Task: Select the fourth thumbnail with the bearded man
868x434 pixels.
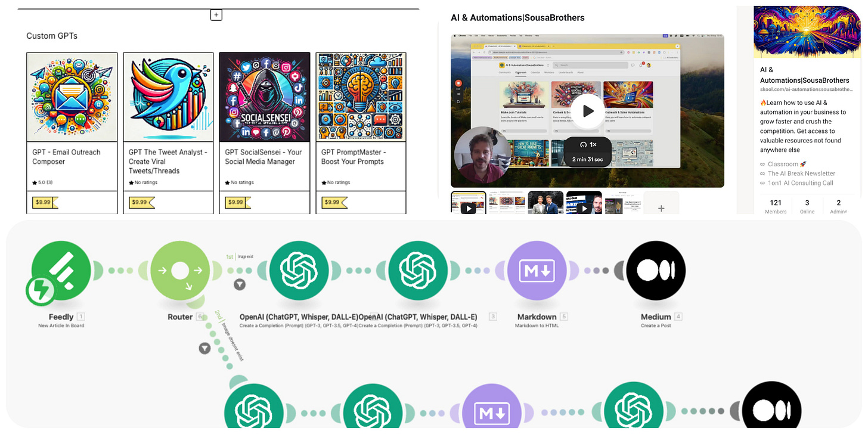Action: click(x=584, y=203)
